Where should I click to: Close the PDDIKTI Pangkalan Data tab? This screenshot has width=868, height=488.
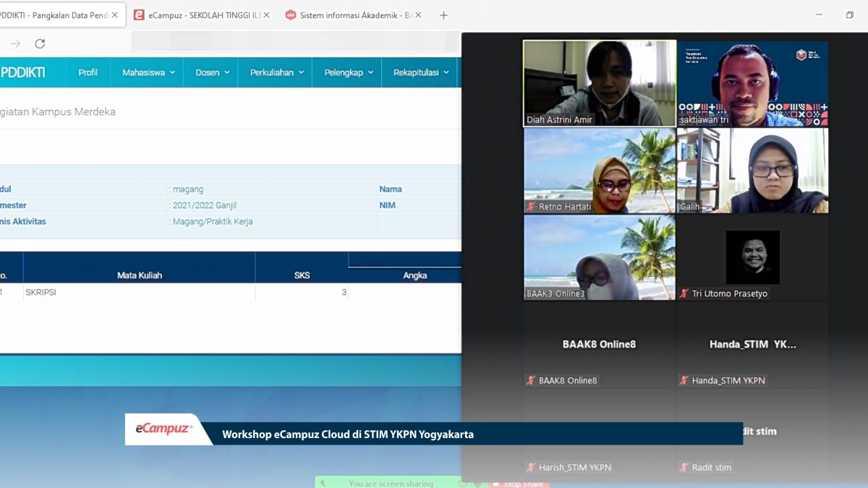[x=114, y=14]
